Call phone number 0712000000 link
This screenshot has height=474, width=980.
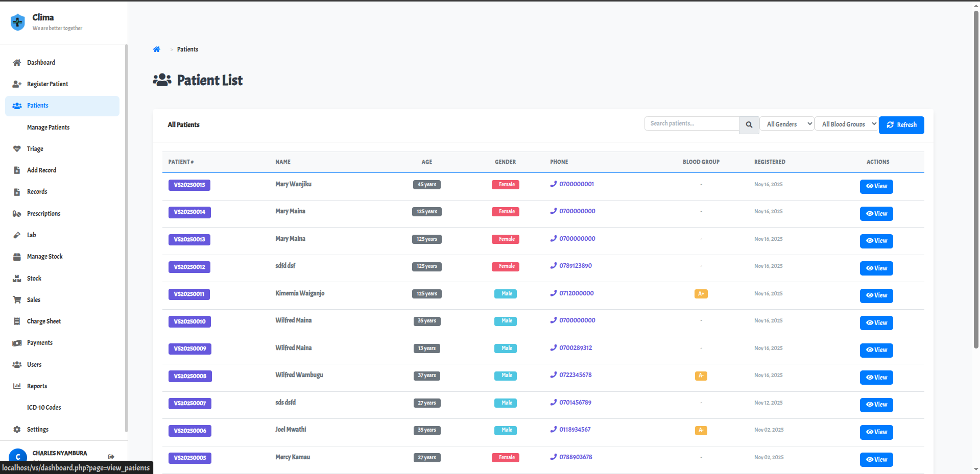[576, 293]
